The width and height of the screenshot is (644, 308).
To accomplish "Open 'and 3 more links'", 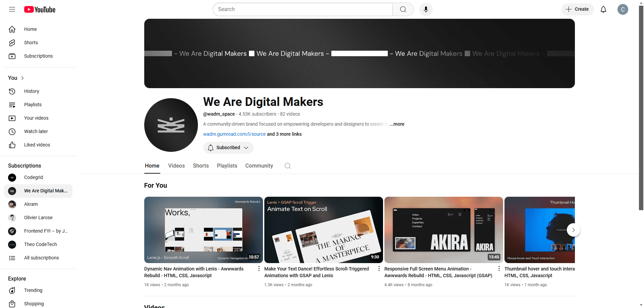I will tap(284, 134).
